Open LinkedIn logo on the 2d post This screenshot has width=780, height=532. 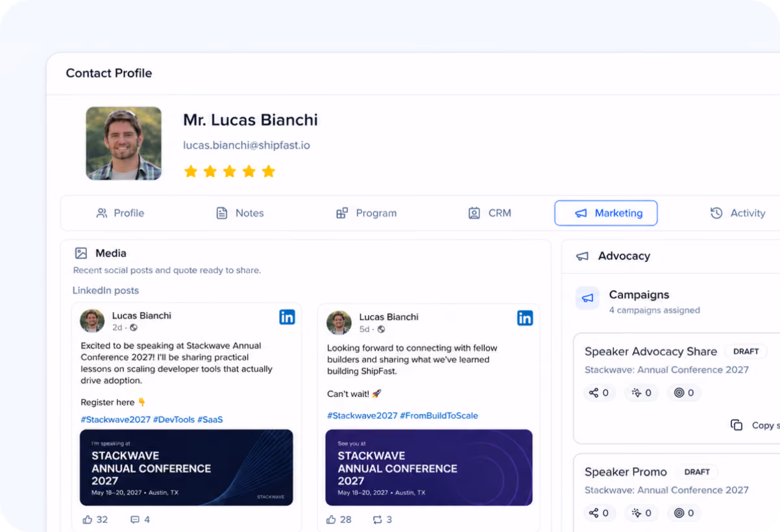(287, 317)
